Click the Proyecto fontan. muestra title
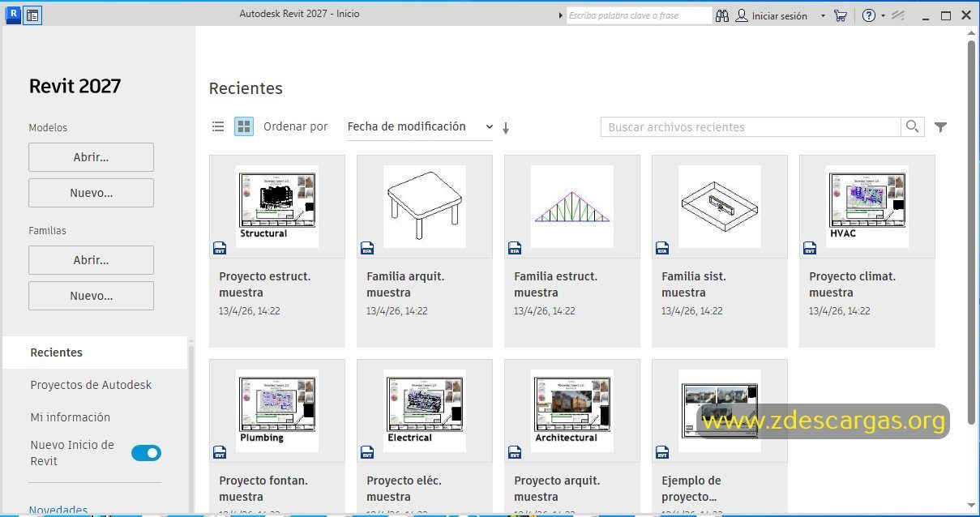The height and width of the screenshot is (517, 980). pyautogui.click(x=263, y=489)
